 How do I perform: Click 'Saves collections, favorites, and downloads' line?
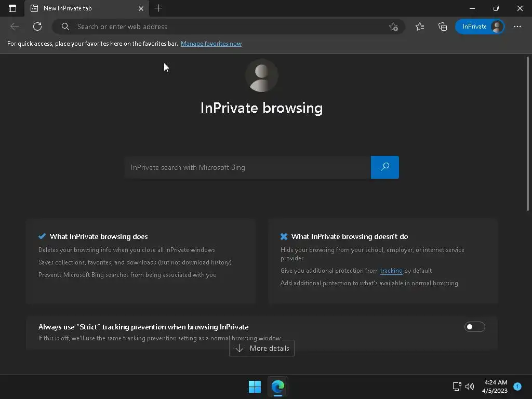(135, 262)
